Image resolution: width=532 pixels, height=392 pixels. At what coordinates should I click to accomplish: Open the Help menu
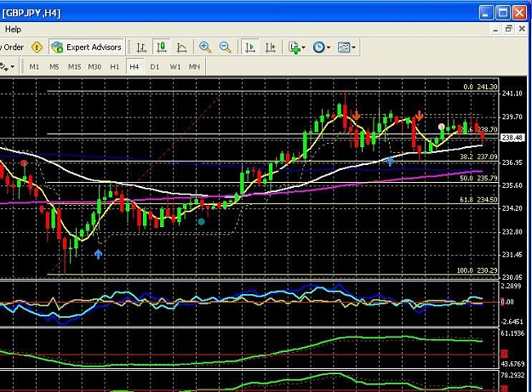pos(13,30)
